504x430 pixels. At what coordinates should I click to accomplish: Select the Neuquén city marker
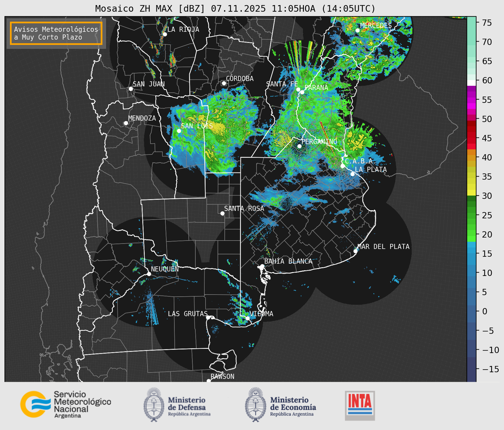(149, 274)
